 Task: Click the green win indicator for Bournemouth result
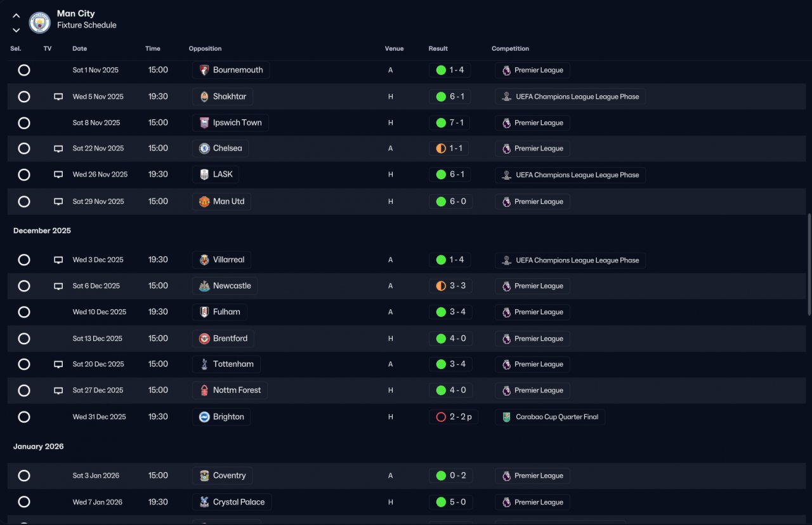441,70
